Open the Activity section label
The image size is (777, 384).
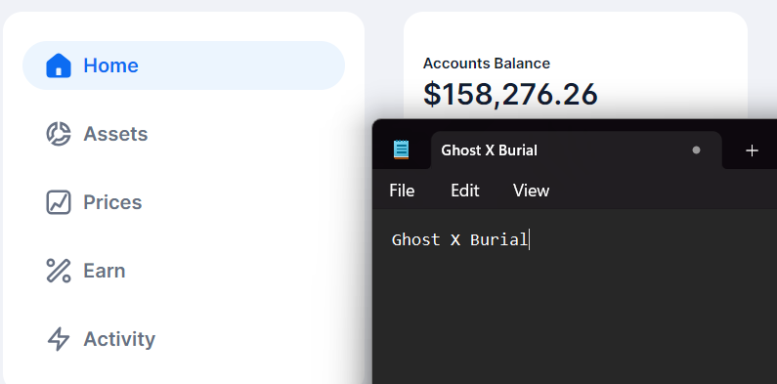pyautogui.click(x=119, y=339)
